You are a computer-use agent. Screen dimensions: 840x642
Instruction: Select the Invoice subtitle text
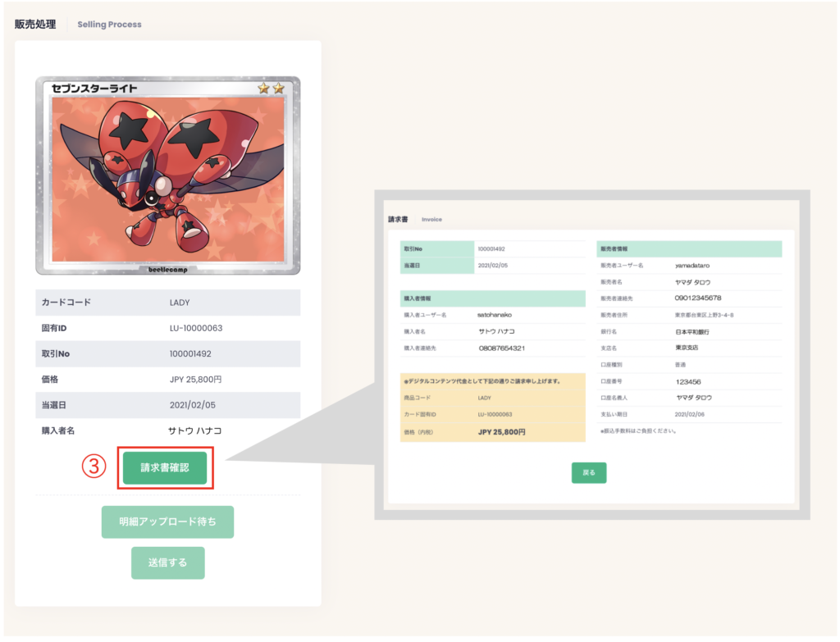pos(431,220)
